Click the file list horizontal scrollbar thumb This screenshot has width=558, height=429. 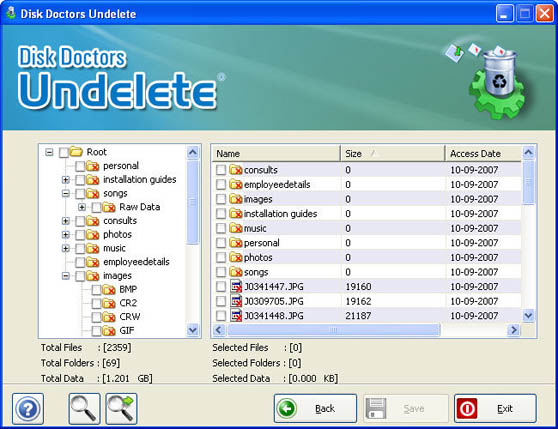(333, 330)
